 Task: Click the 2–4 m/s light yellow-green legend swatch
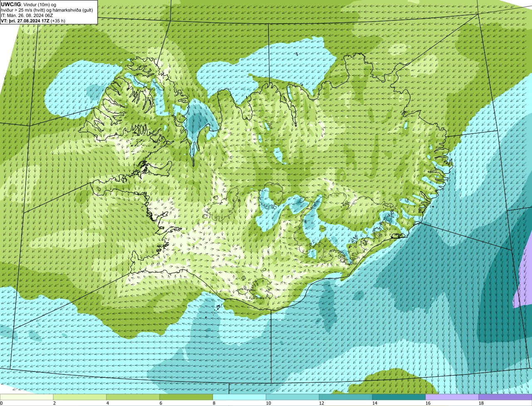pyautogui.click(x=80, y=397)
